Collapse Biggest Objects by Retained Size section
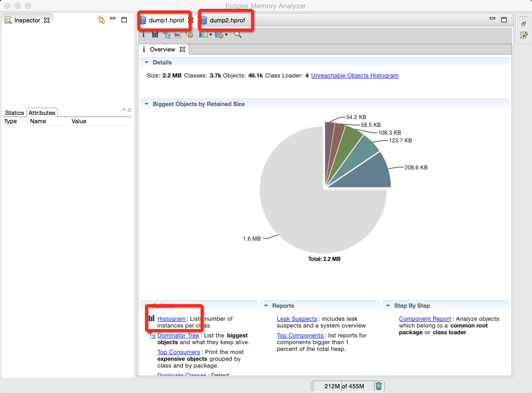This screenshot has height=393, width=532. (x=147, y=104)
